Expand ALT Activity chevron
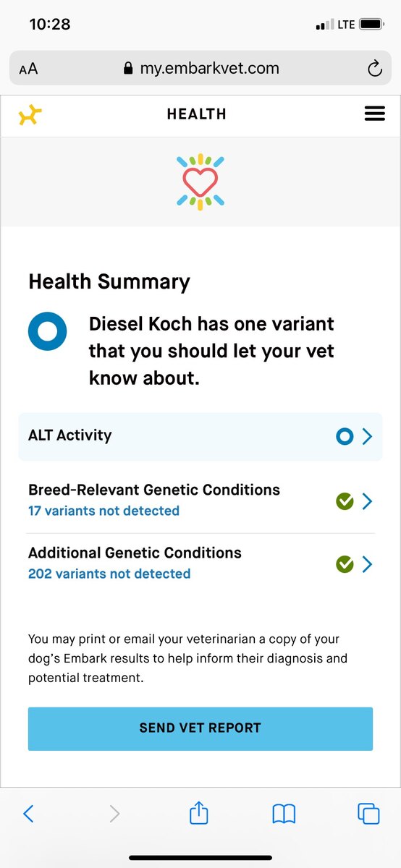This screenshot has width=401, height=868. pyautogui.click(x=367, y=436)
